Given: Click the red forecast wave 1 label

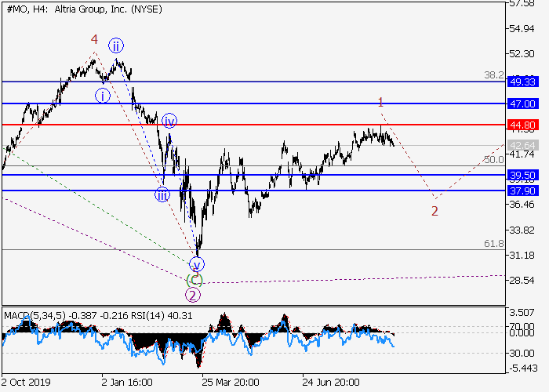Looking at the screenshot, I should point(380,102).
